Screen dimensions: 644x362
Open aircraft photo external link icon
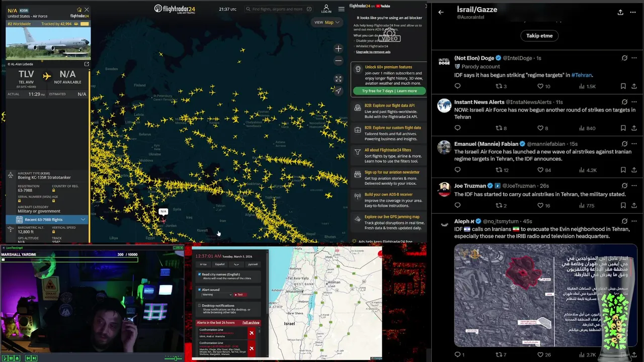click(87, 64)
